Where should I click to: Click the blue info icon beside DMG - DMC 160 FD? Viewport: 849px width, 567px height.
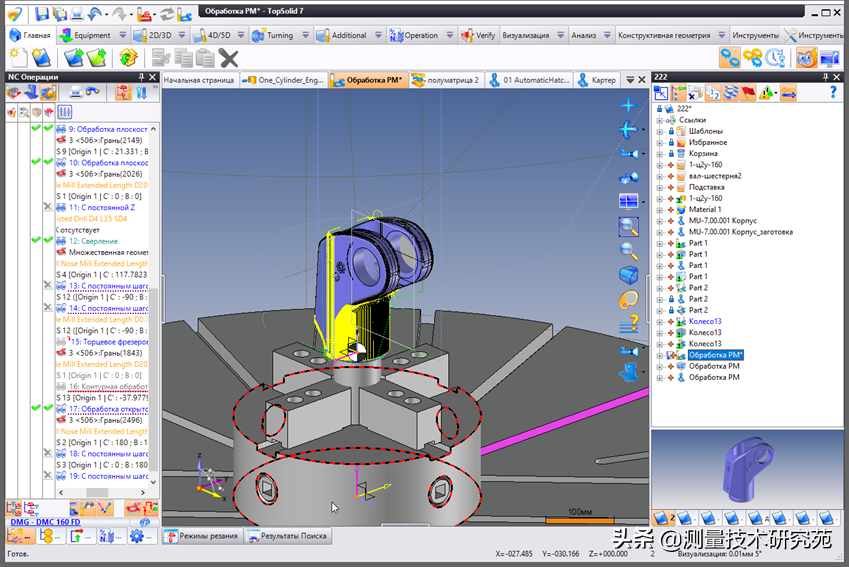(145, 522)
